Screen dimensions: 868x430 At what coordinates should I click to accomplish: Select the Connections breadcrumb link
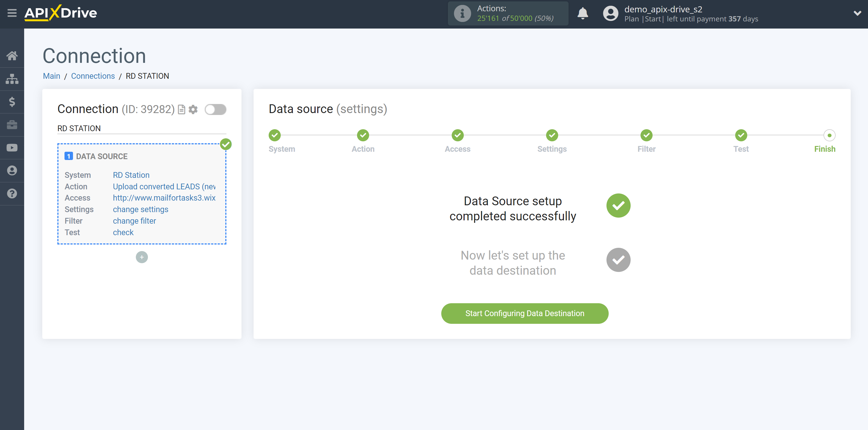[92, 76]
